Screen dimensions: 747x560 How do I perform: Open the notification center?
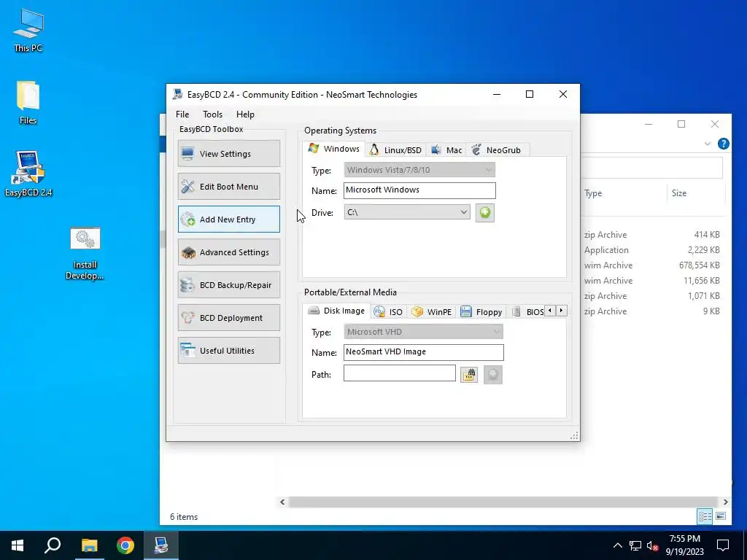click(723, 545)
